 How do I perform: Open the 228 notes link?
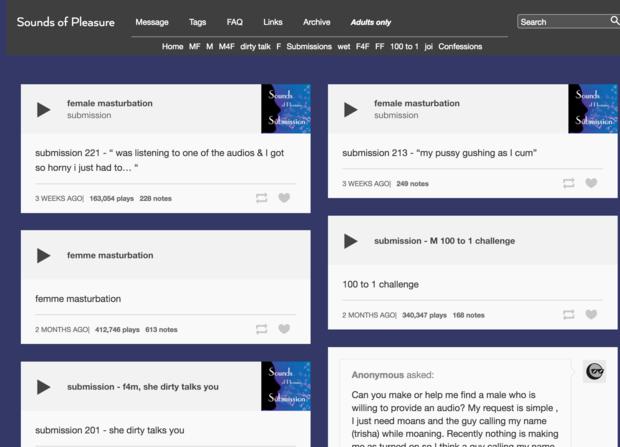click(156, 199)
